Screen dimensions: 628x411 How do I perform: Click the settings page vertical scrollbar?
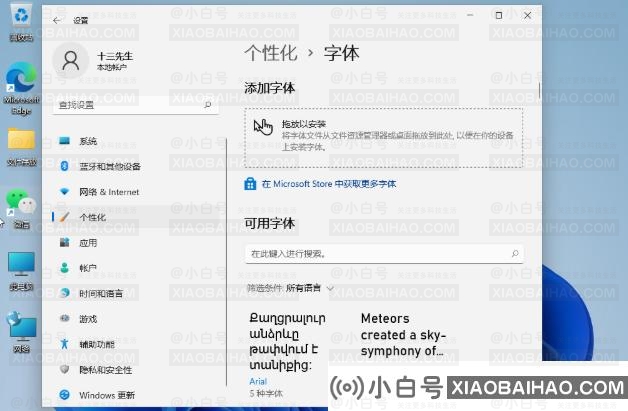[x=539, y=90]
